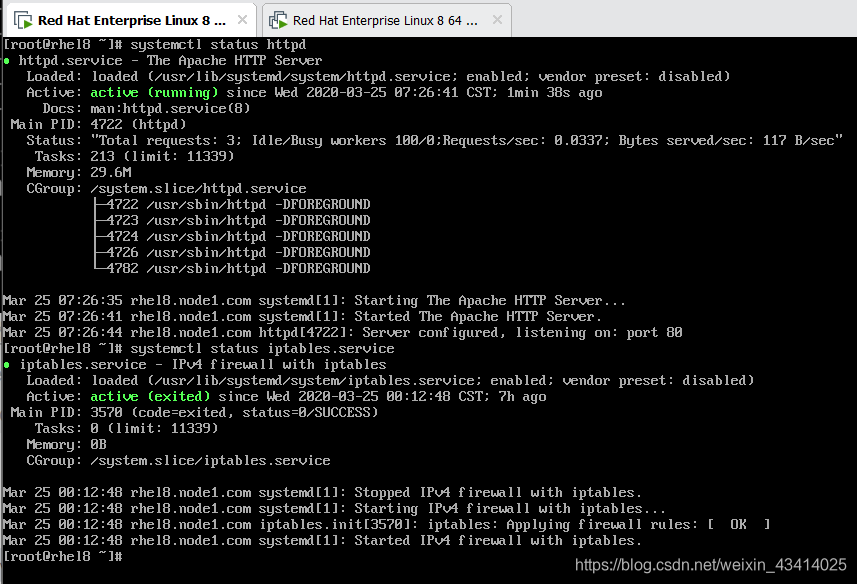Click the 'Memory: 0B' line
Screen dimensions: 857x584
tap(66, 444)
